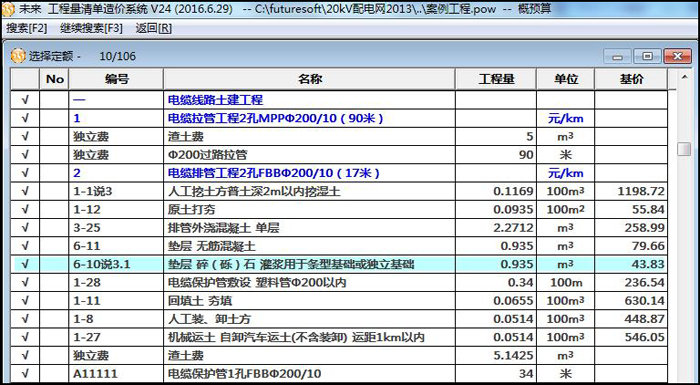Click code cell 3-25
This screenshot has height=385, width=700.
click(x=116, y=228)
